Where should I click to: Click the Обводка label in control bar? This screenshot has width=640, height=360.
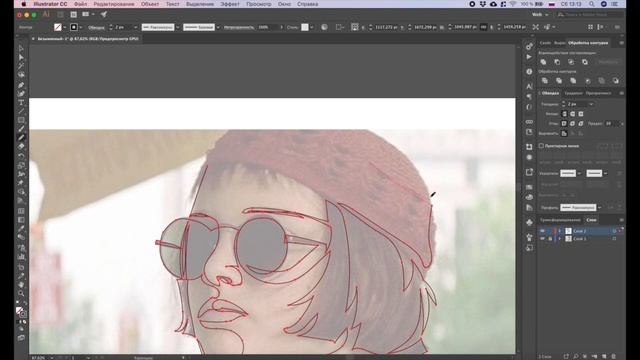[x=96, y=27]
